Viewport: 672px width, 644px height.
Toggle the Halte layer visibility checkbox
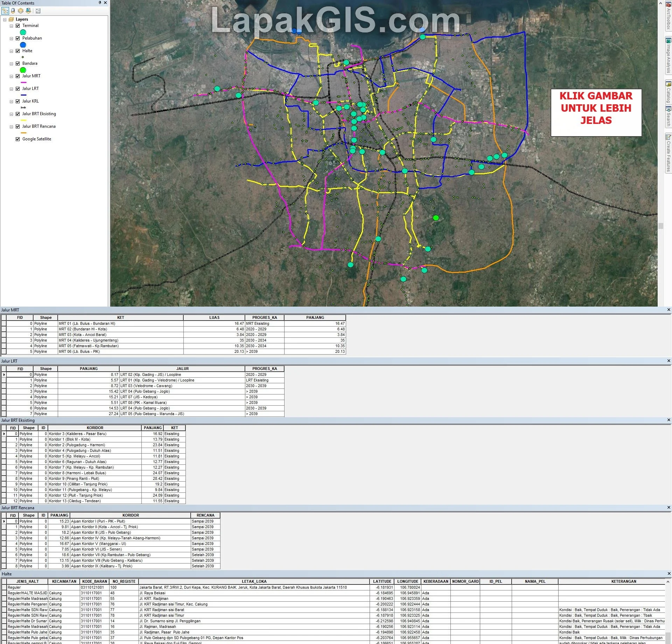(18, 51)
